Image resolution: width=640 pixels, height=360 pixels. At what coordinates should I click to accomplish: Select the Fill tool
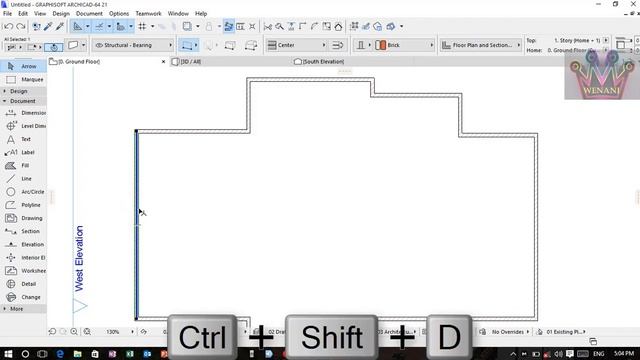pos(24,165)
